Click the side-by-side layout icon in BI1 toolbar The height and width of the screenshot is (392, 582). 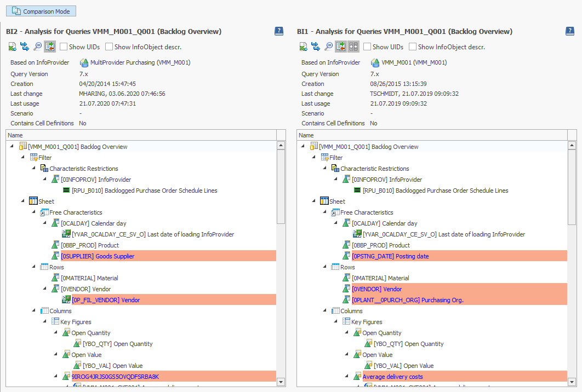[x=353, y=47]
